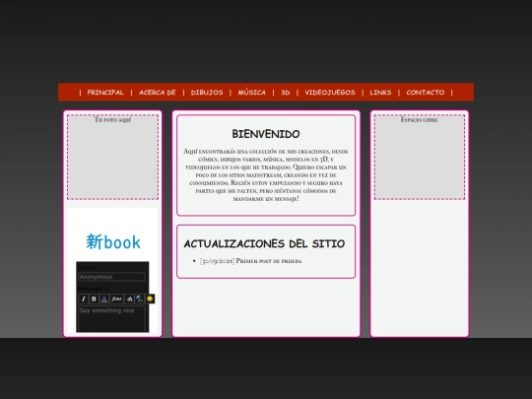Open the PRINCIPAL menu item
The image size is (532, 399).
click(105, 93)
